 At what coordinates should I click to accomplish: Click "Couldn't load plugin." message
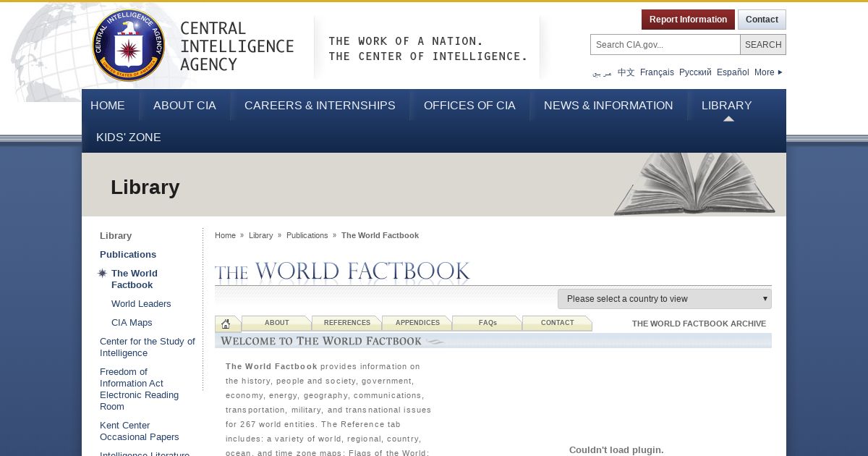[x=616, y=449]
